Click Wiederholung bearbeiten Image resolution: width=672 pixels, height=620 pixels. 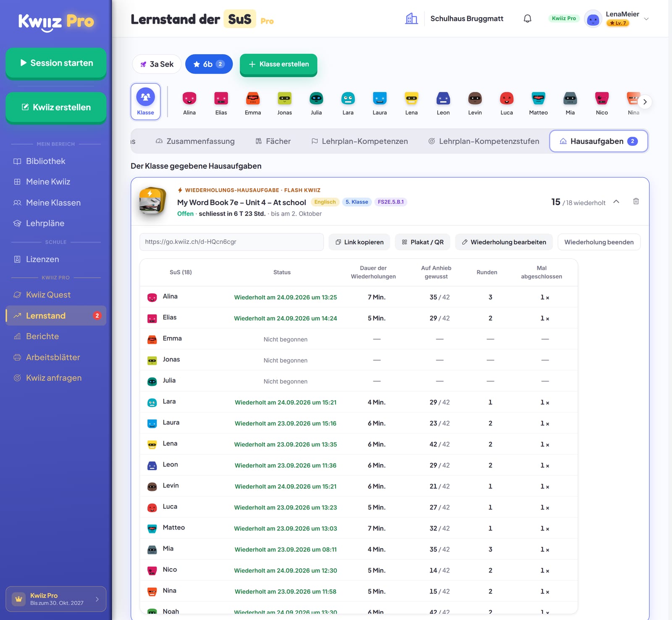(x=504, y=242)
